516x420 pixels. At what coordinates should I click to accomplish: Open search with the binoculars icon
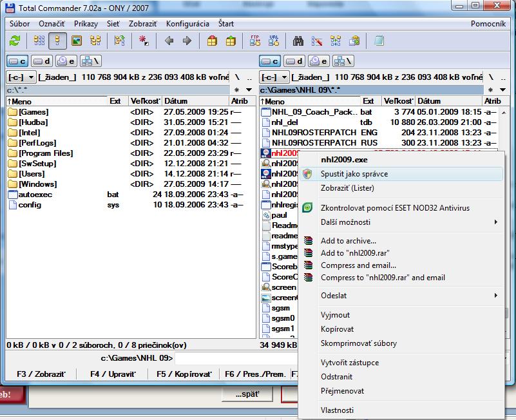click(x=298, y=41)
